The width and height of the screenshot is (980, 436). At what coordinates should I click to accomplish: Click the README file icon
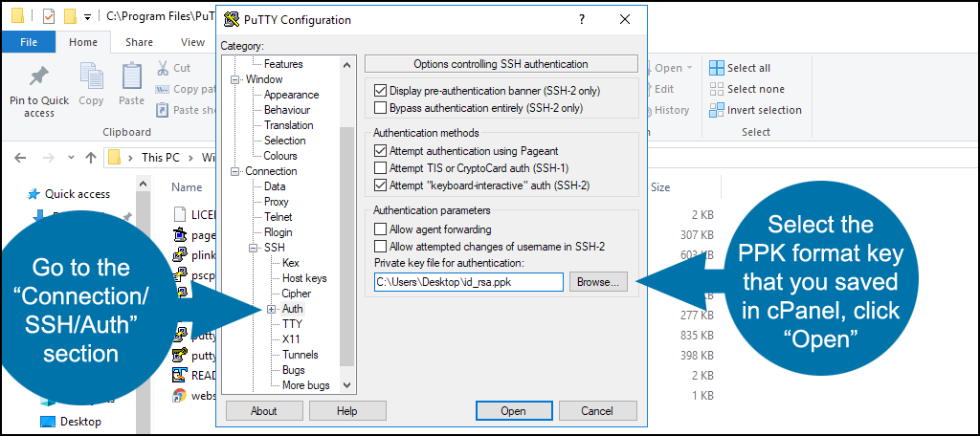point(181,375)
